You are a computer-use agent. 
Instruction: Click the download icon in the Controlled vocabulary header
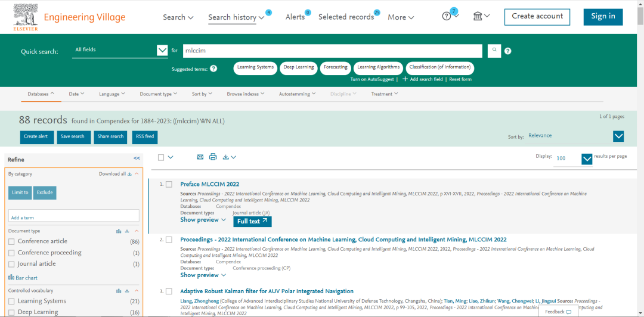coord(127,291)
